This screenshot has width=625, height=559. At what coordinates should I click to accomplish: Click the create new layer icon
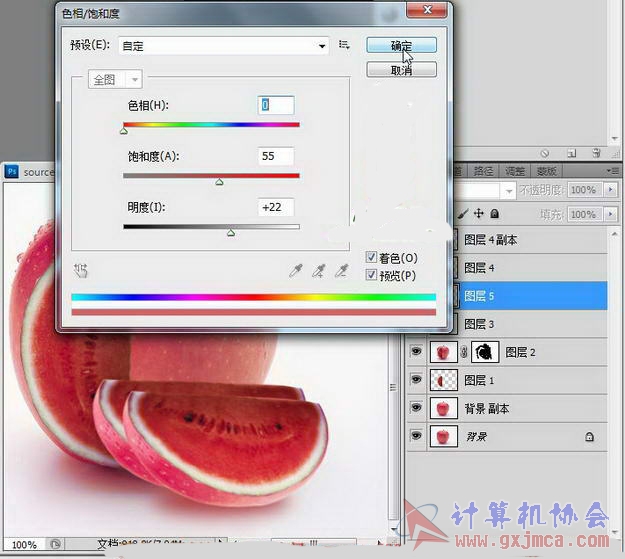coord(571,153)
